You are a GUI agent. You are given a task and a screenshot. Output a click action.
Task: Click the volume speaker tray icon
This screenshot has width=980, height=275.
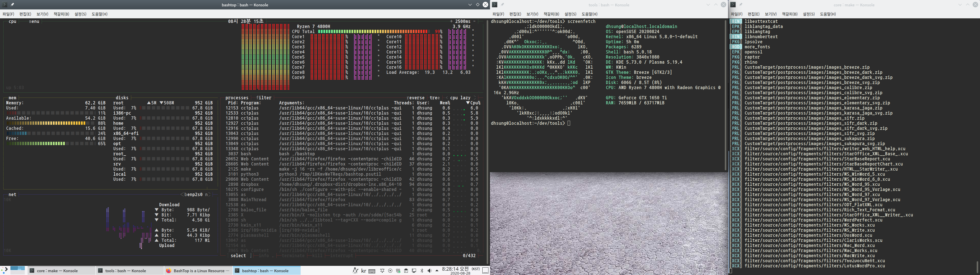430,271
